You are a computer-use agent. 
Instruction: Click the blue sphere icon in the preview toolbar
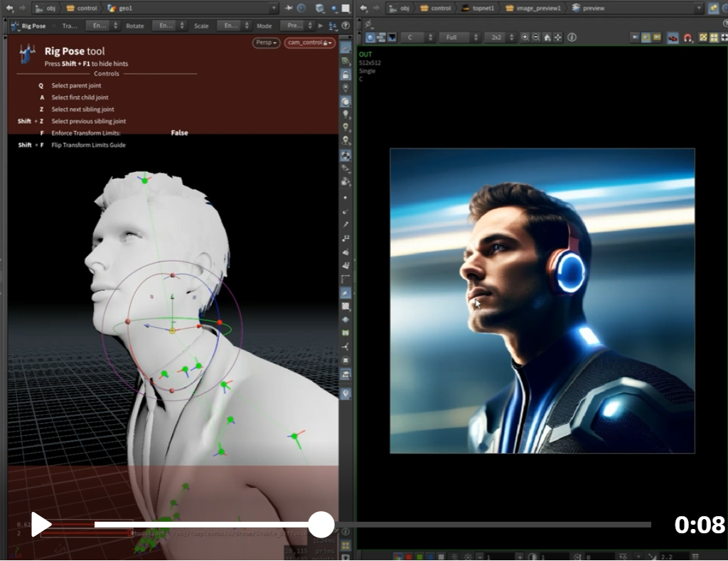click(x=370, y=38)
